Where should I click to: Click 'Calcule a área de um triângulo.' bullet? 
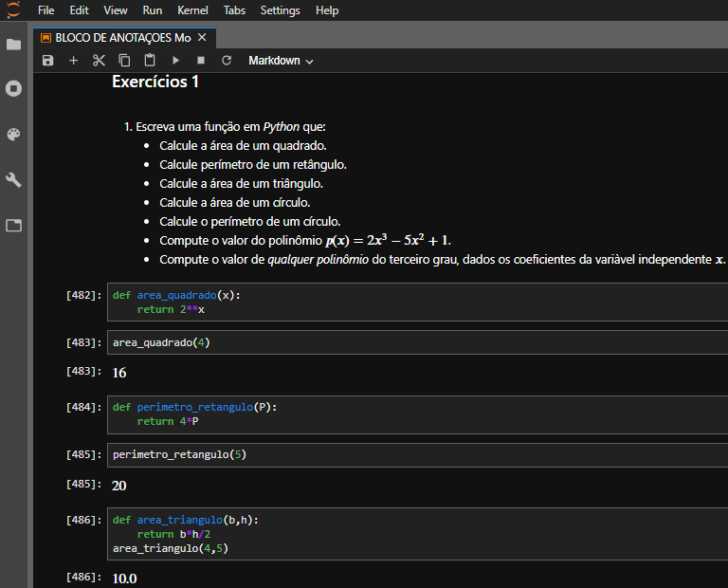tap(241, 184)
